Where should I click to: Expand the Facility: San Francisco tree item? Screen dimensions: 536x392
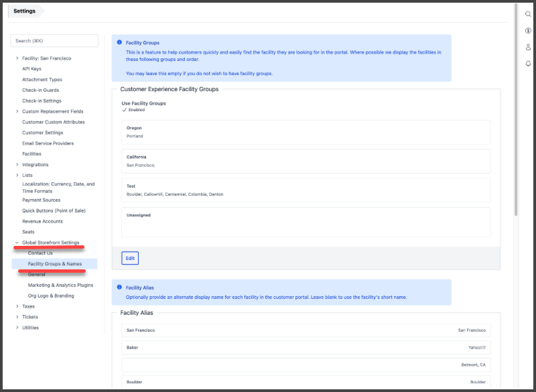point(17,58)
